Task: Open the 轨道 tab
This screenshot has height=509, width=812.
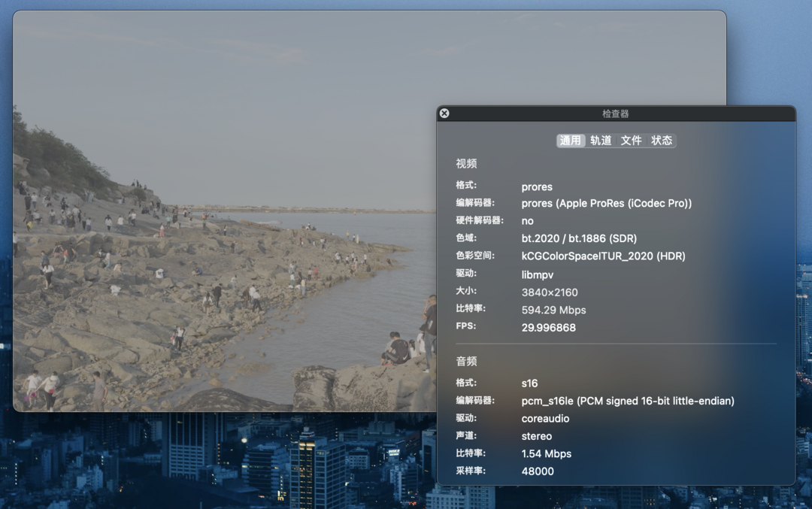Action: pos(601,141)
